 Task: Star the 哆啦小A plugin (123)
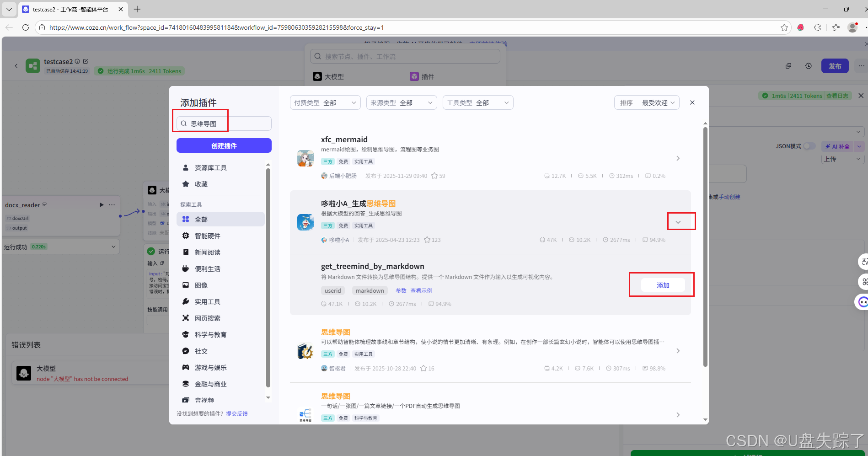[427, 240]
